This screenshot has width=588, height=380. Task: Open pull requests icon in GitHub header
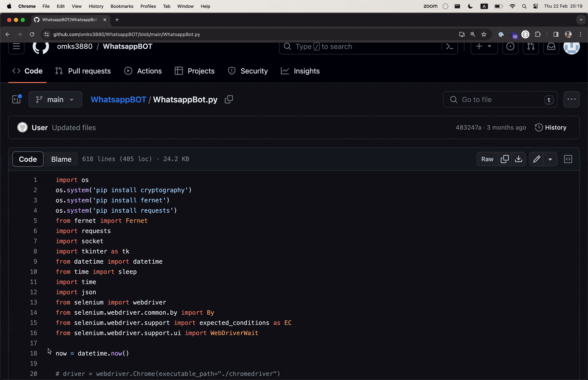tap(530, 47)
